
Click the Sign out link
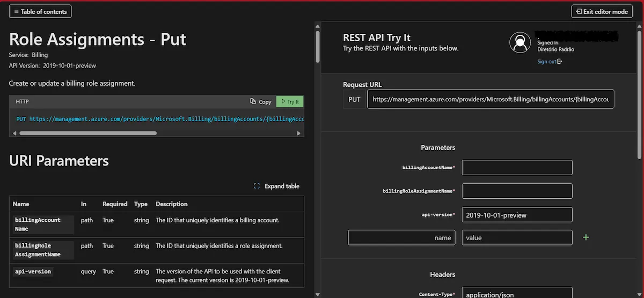[550, 62]
